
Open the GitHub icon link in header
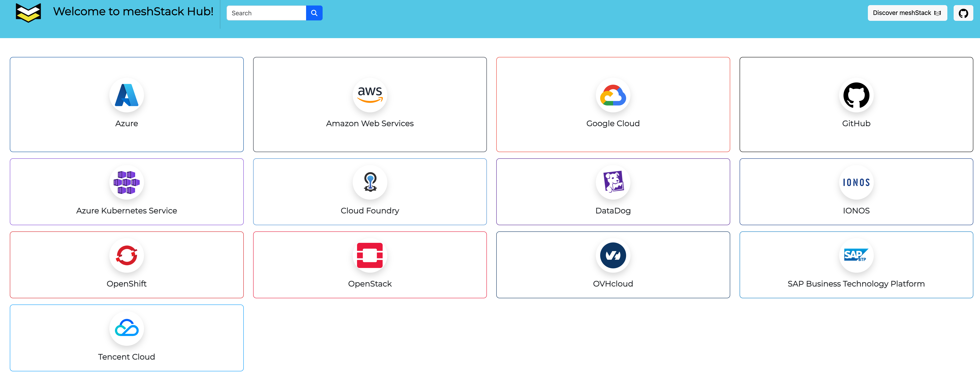click(963, 13)
